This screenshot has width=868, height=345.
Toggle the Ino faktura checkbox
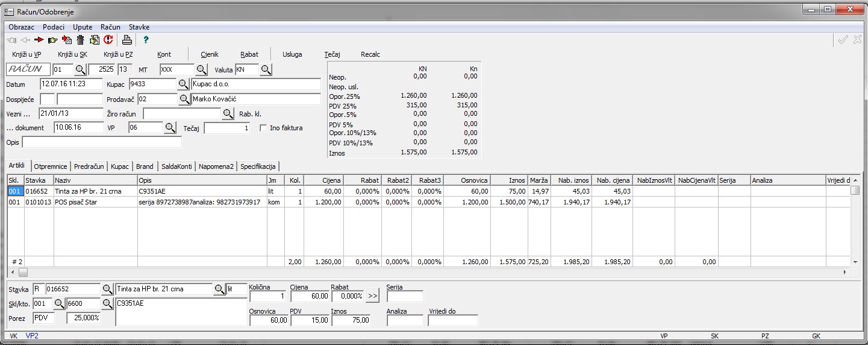click(263, 128)
